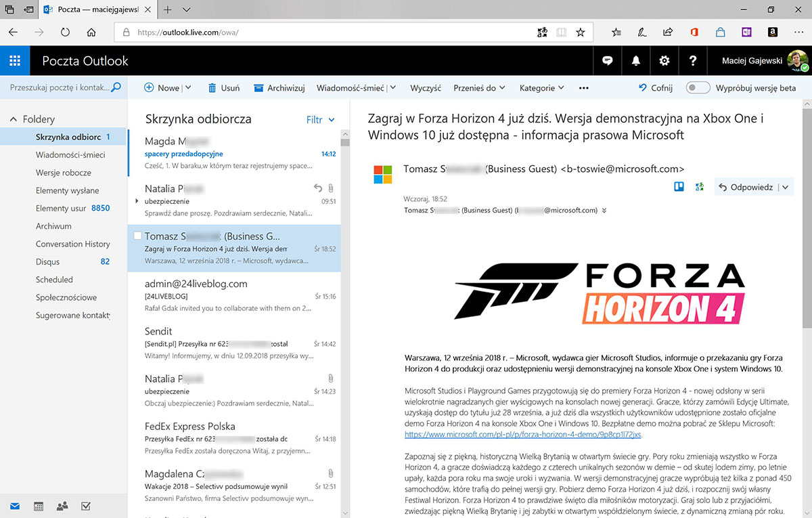Expand the Wiadomość-śmieć dropdown

click(x=392, y=87)
